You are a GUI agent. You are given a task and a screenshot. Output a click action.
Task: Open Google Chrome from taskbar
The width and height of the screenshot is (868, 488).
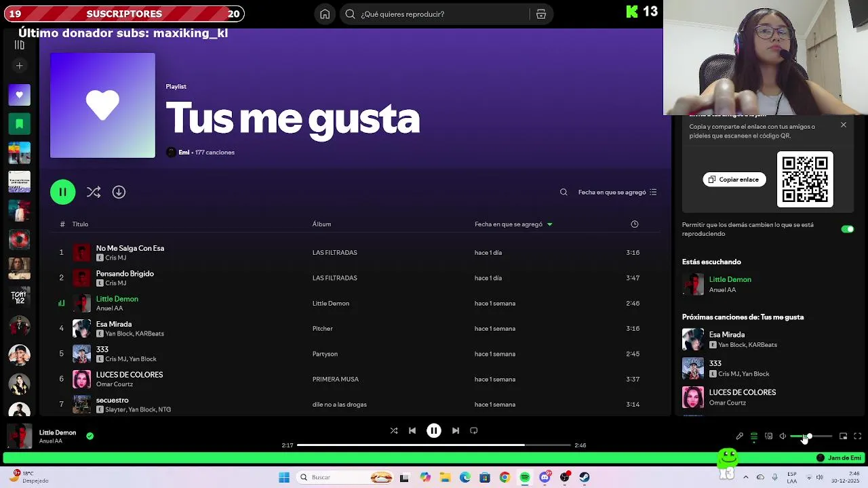click(x=505, y=478)
